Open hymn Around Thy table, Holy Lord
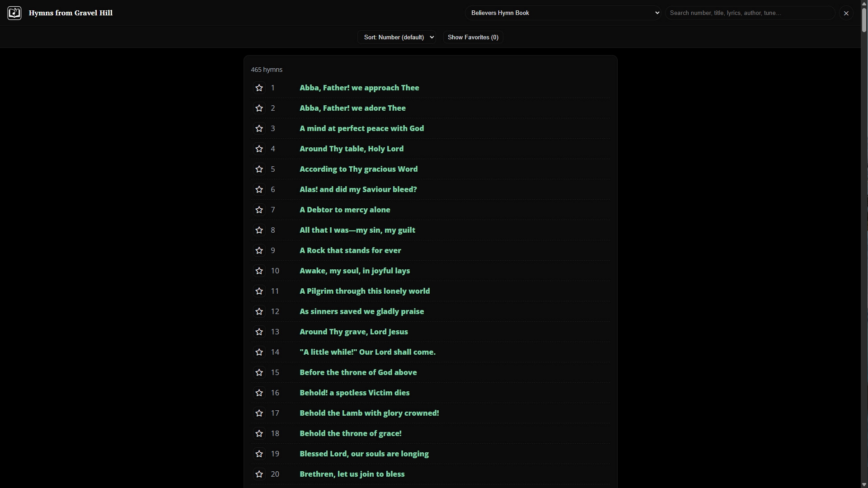This screenshot has height=488, width=868. coord(352,149)
